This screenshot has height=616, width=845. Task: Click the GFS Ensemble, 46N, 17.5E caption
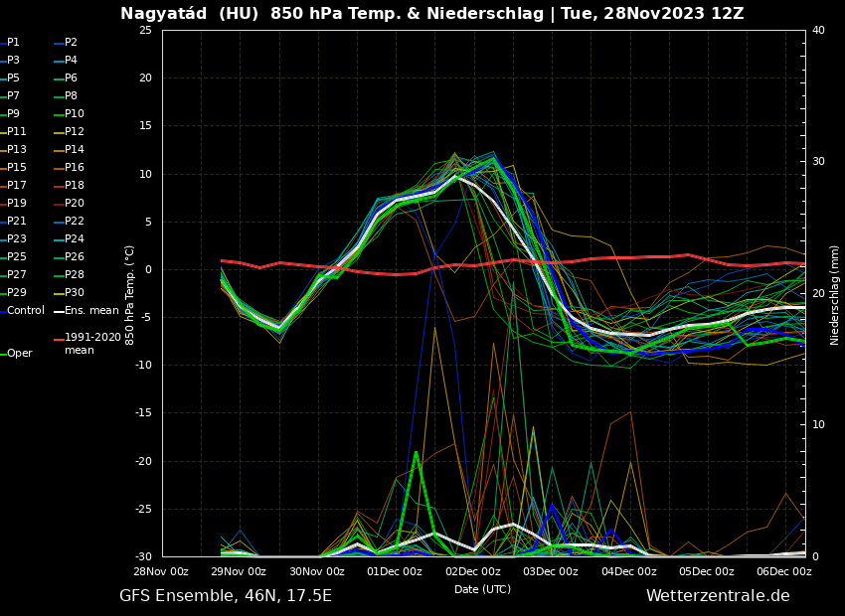(226, 596)
